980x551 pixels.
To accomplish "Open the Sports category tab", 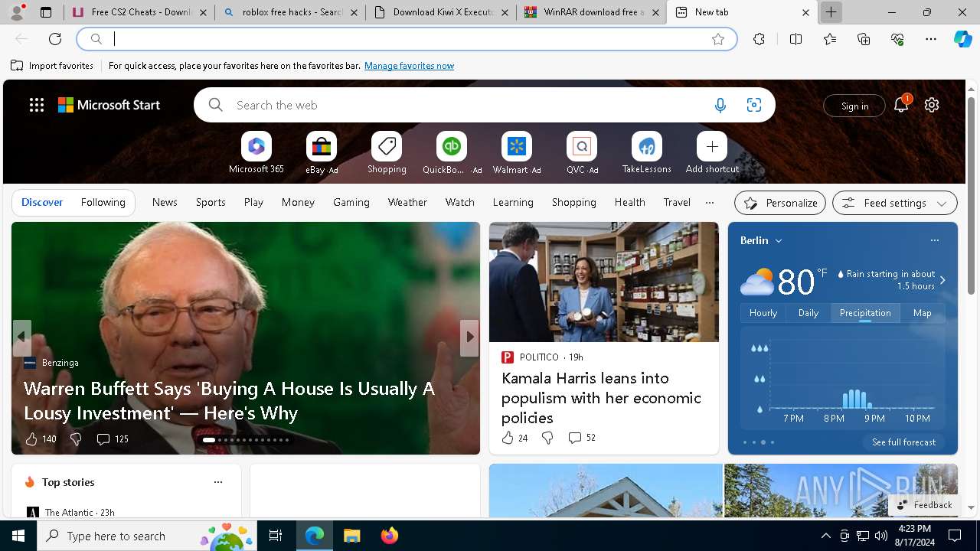I will pyautogui.click(x=211, y=203).
